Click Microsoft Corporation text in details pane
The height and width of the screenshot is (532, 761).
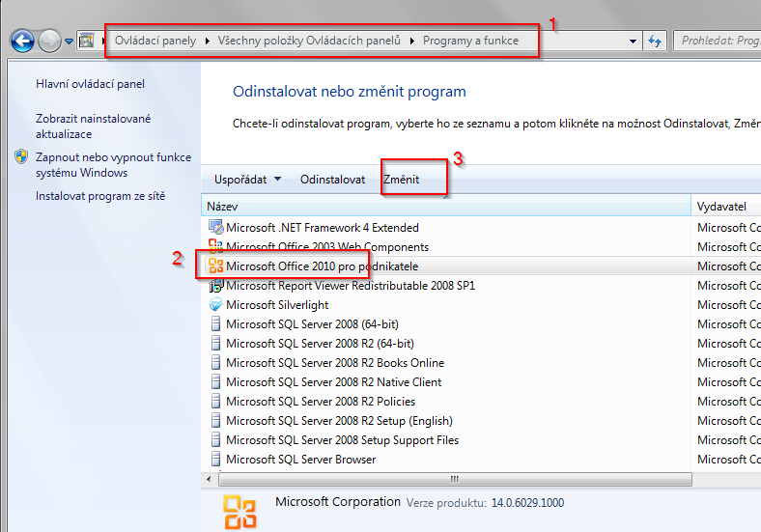[338, 502]
